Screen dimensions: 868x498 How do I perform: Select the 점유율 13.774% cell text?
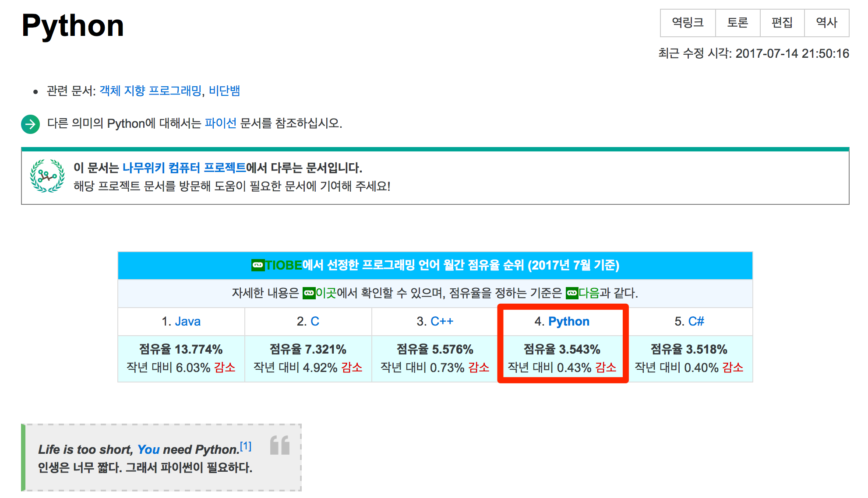pos(181,349)
